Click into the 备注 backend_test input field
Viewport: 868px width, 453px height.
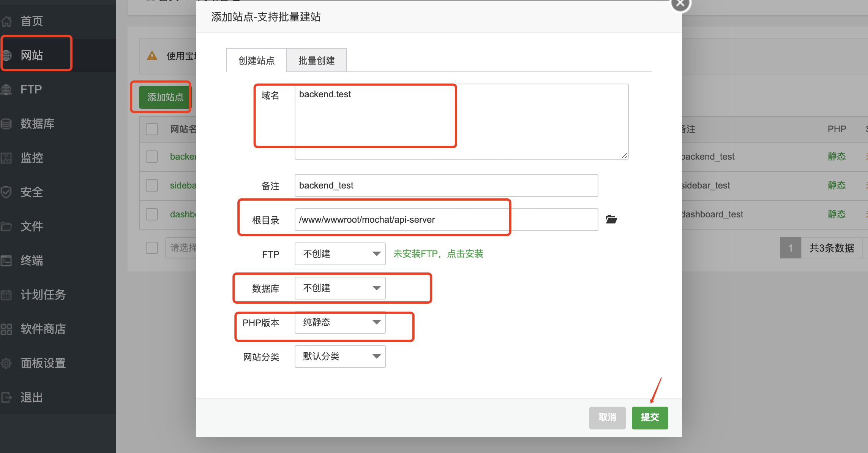click(446, 185)
